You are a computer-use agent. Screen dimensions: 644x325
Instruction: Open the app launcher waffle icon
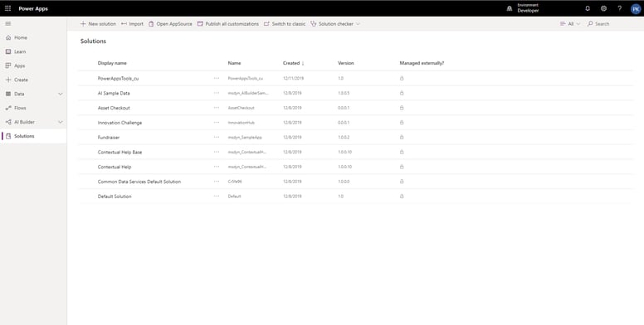(7, 8)
